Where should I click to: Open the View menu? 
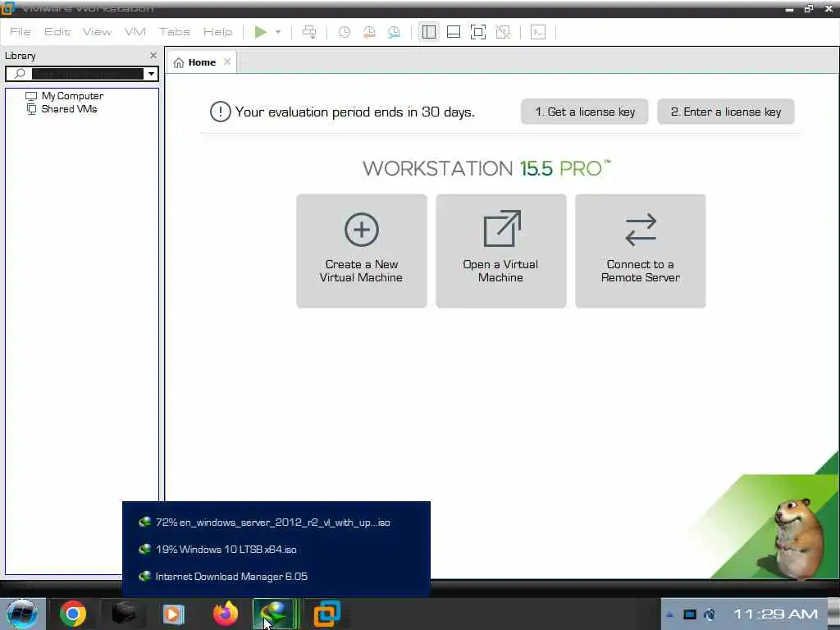(x=97, y=32)
